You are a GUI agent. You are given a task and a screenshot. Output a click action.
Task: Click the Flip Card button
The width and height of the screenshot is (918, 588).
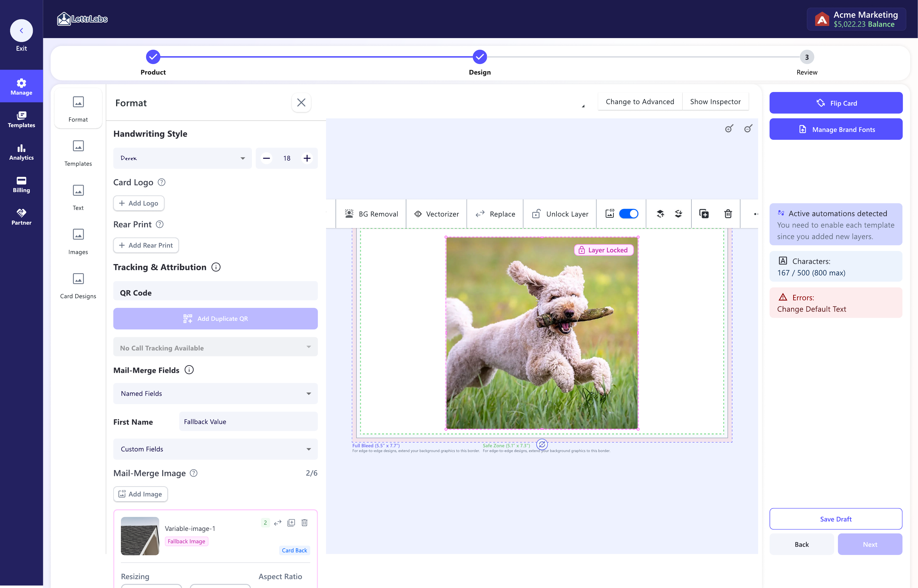tap(836, 103)
